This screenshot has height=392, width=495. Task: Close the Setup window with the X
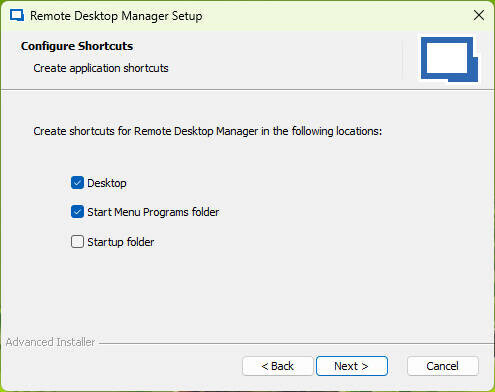coord(479,15)
